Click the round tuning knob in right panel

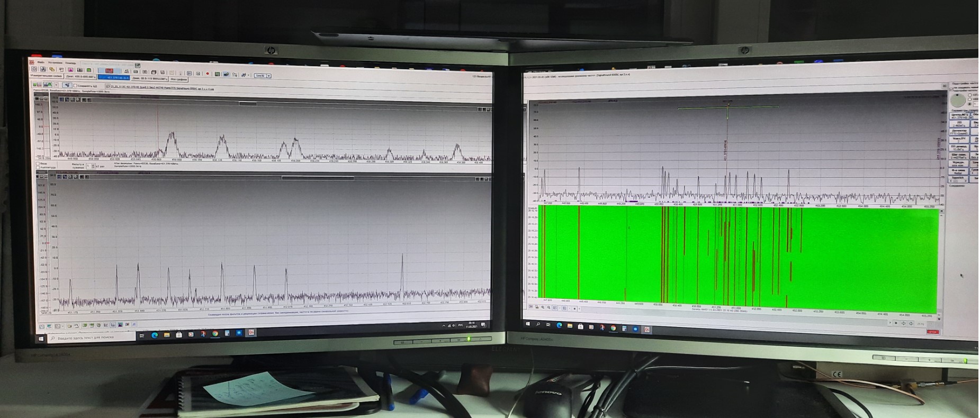point(958,100)
